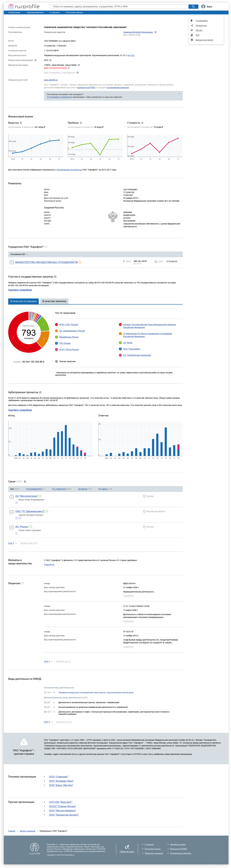Switch to В качестве заказчика tab

(54, 301)
